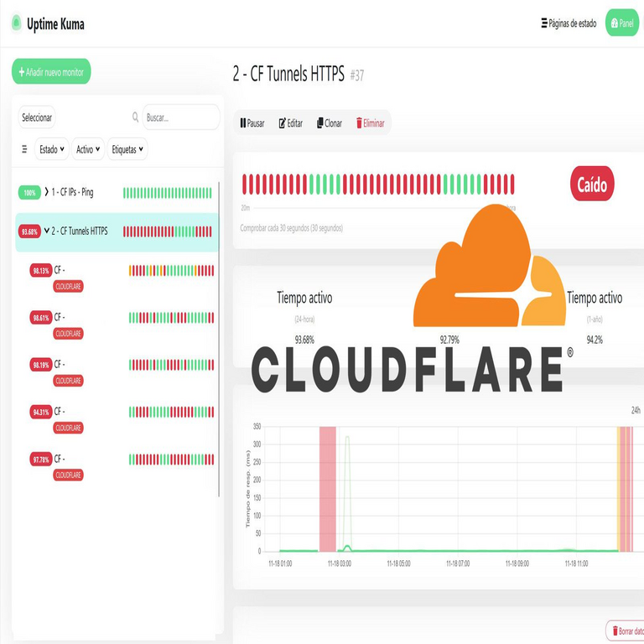Viewport: 644px width, 644px height.
Task: Open the Estado filter dropdown
Action: pyautogui.click(x=52, y=149)
